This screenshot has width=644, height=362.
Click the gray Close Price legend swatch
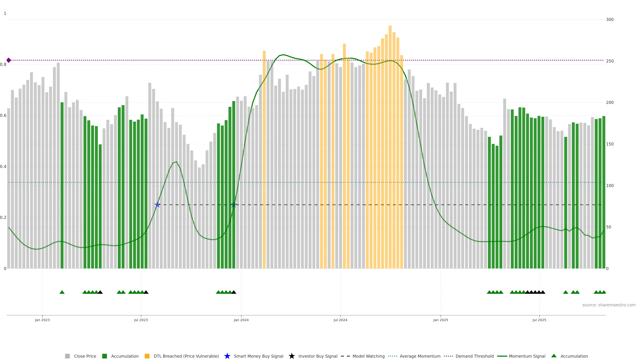[67, 356]
